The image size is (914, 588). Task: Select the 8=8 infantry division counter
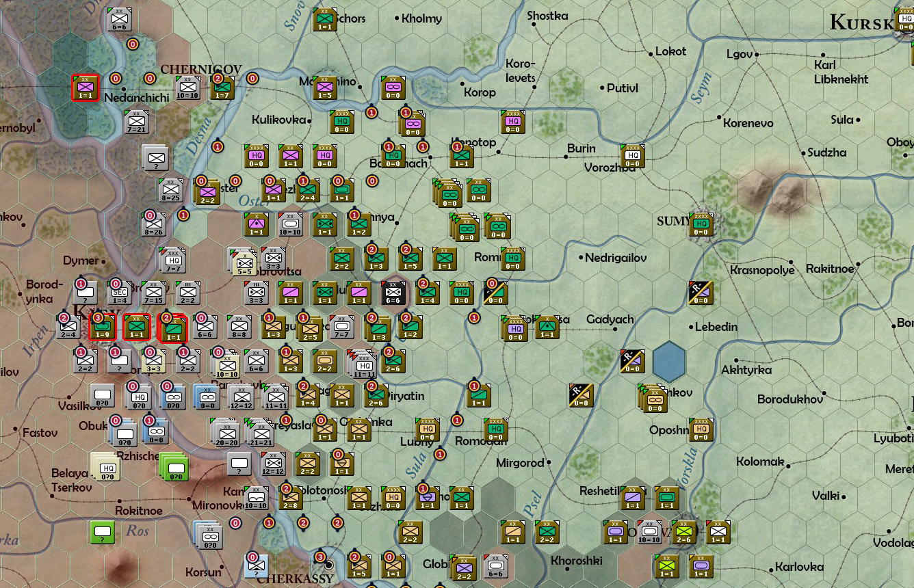(x=239, y=328)
